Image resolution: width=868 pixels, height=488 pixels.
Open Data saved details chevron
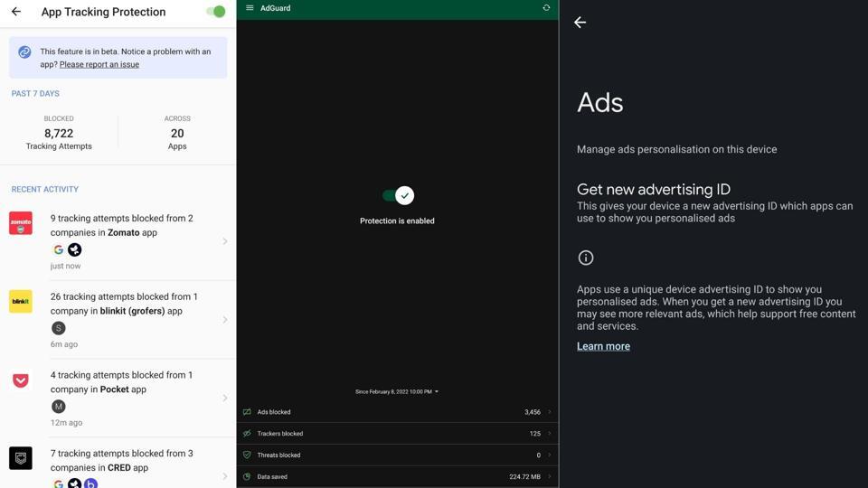click(x=550, y=476)
